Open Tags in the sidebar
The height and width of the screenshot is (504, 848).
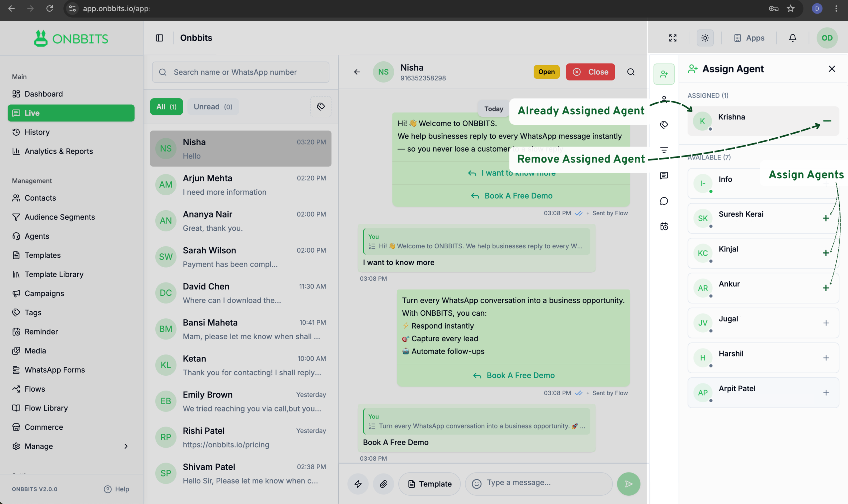coord(71,312)
